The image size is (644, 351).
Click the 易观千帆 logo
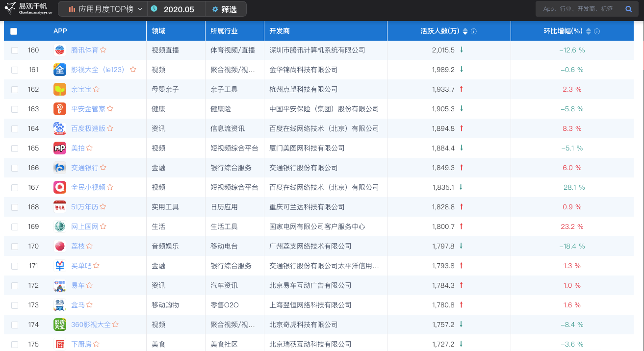pos(26,9)
